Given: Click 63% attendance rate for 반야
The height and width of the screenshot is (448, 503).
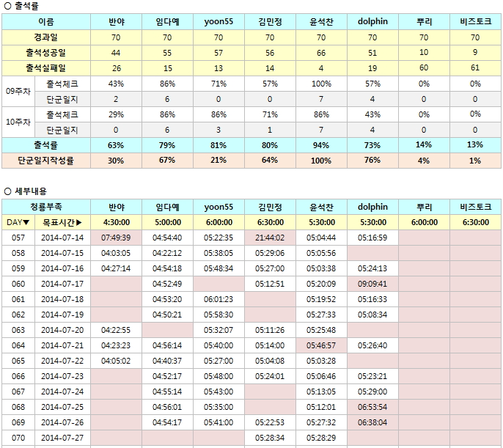Looking at the screenshot, I should 116,145.
